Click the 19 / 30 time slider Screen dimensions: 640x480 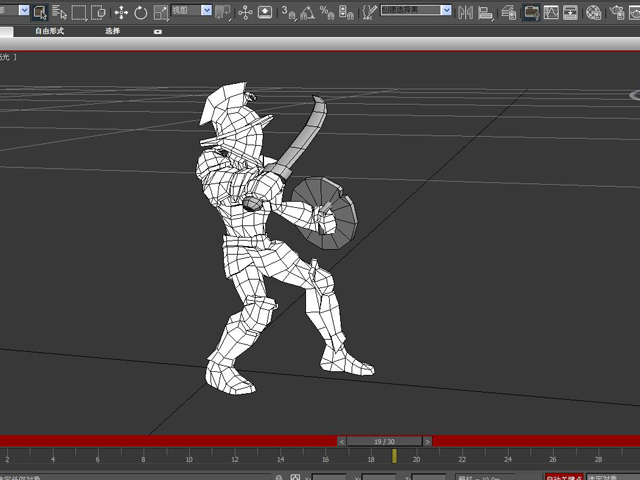384,442
